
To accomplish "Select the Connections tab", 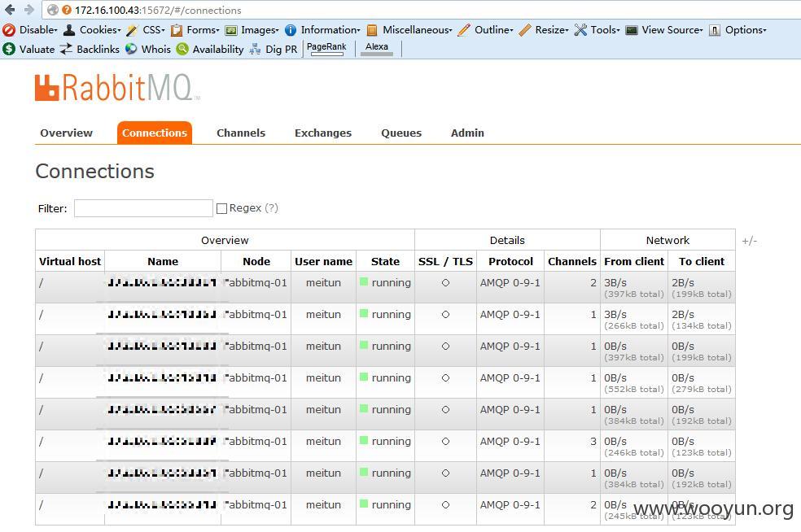I will click(x=155, y=133).
